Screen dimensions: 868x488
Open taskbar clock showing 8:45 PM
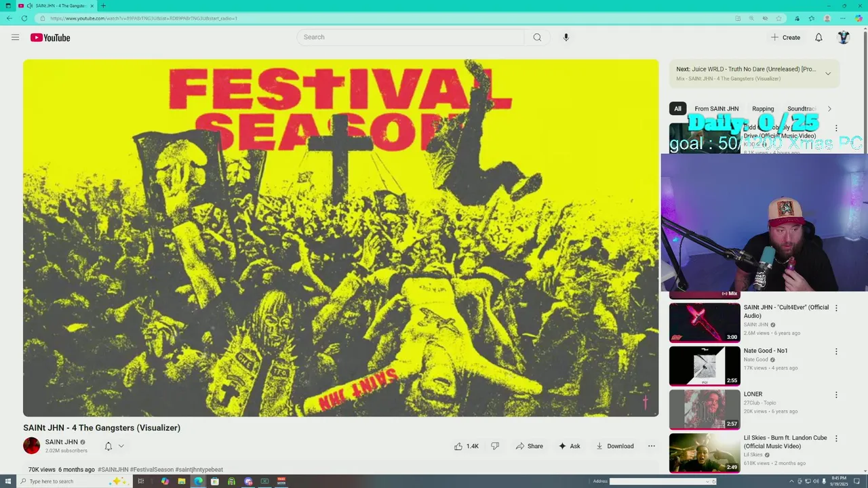(x=838, y=481)
